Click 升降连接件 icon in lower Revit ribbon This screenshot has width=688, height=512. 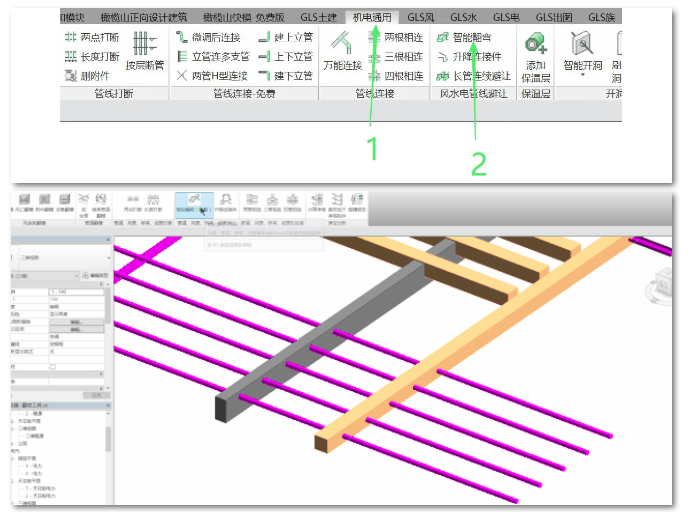coord(226,200)
